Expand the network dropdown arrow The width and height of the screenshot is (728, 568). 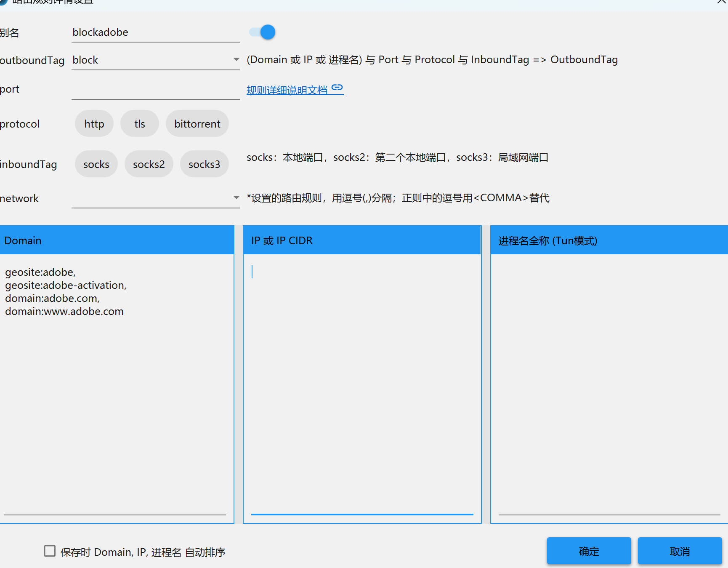point(236,197)
